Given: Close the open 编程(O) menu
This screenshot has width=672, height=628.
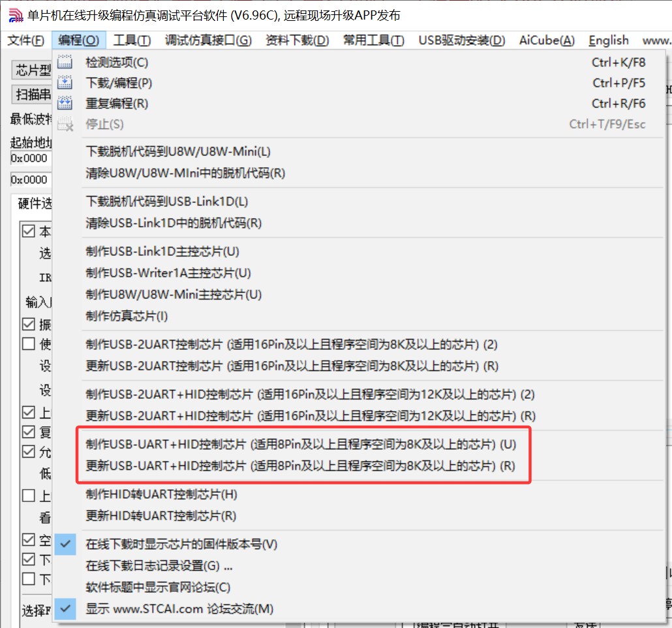Looking at the screenshot, I should point(78,40).
